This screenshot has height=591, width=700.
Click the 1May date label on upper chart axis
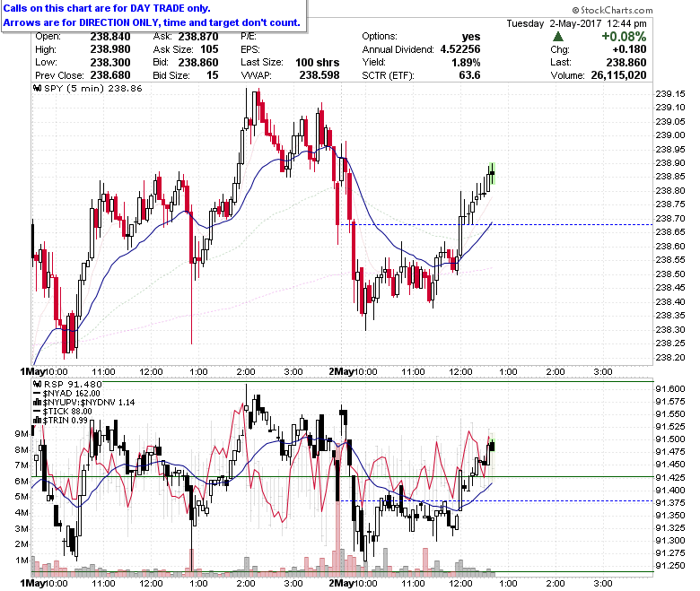[32, 371]
